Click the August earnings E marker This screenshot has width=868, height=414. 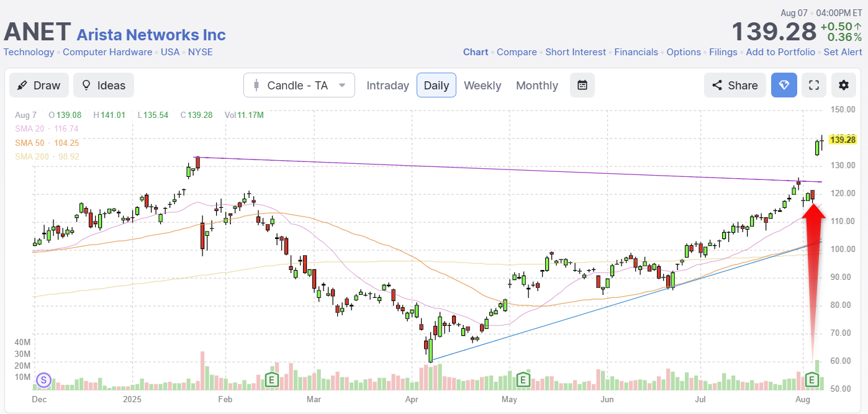(811, 379)
